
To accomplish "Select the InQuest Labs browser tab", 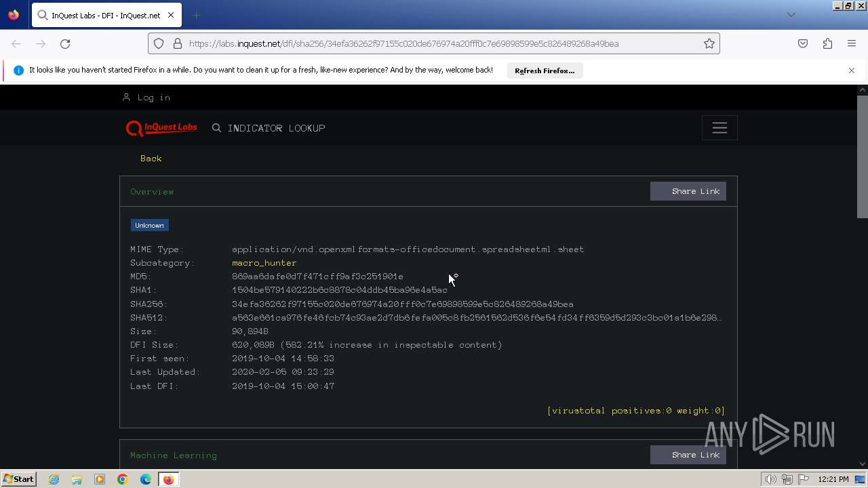I will tap(105, 15).
